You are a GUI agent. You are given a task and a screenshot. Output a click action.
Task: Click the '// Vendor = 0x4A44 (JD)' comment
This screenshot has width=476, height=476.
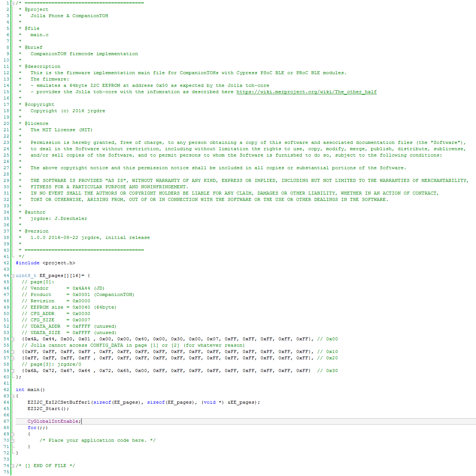63,288
